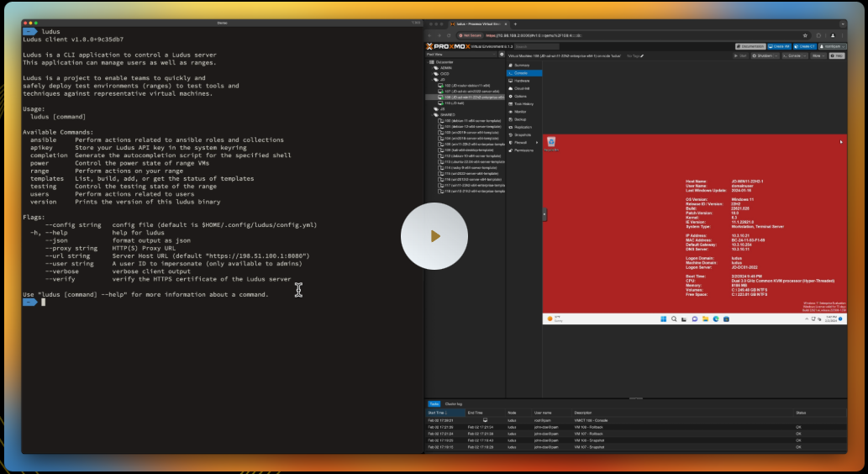Bookmark the page with the star icon

[x=803, y=35]
